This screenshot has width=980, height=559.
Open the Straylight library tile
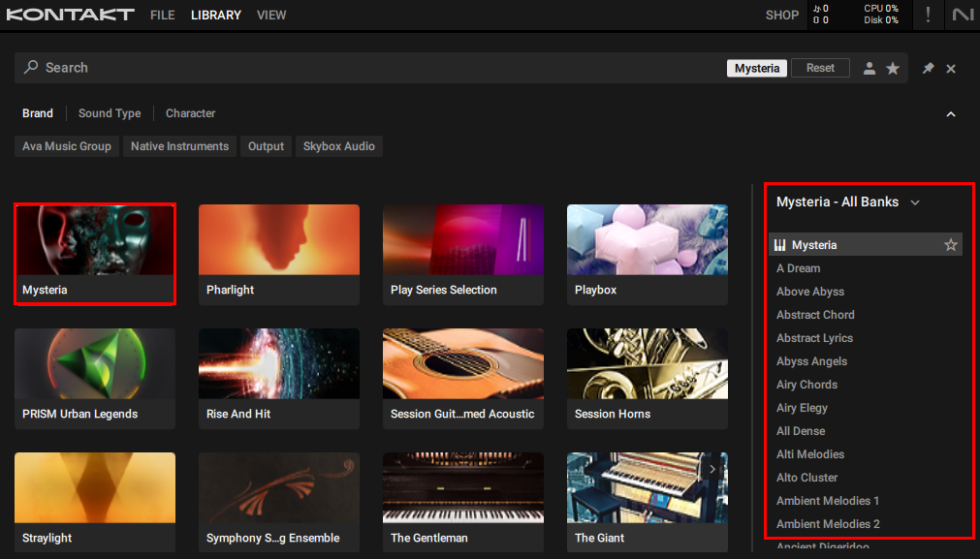pyautogui.click(x=95, y=502)
